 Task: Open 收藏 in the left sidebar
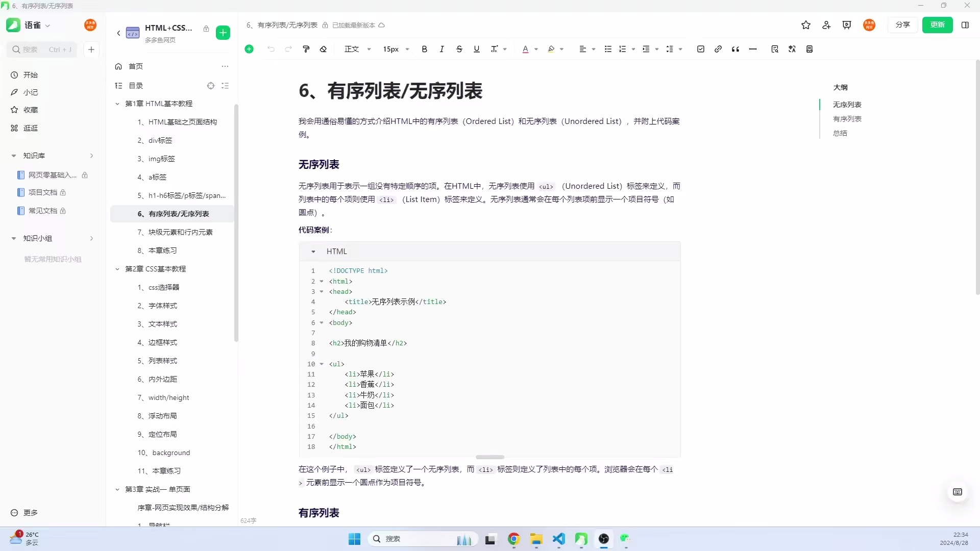tap(31, 110)
